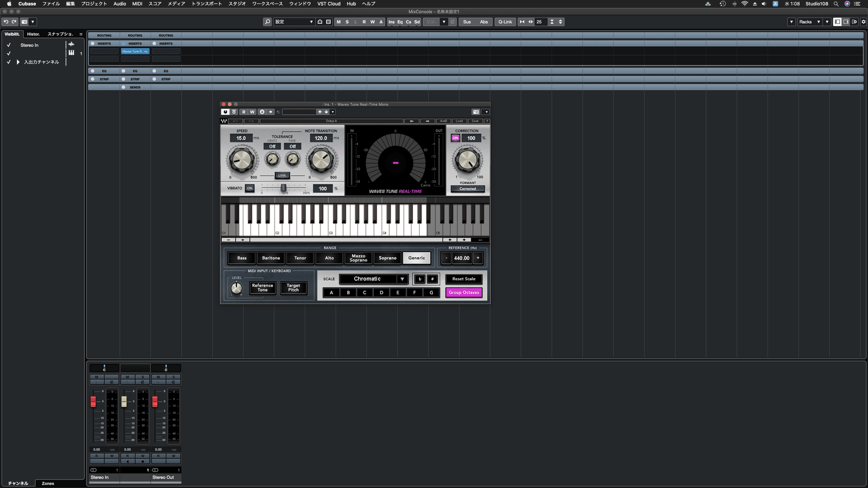Click the macOS volume speaker icon
Screen dimensions: 868x488
tap(764, 4)
